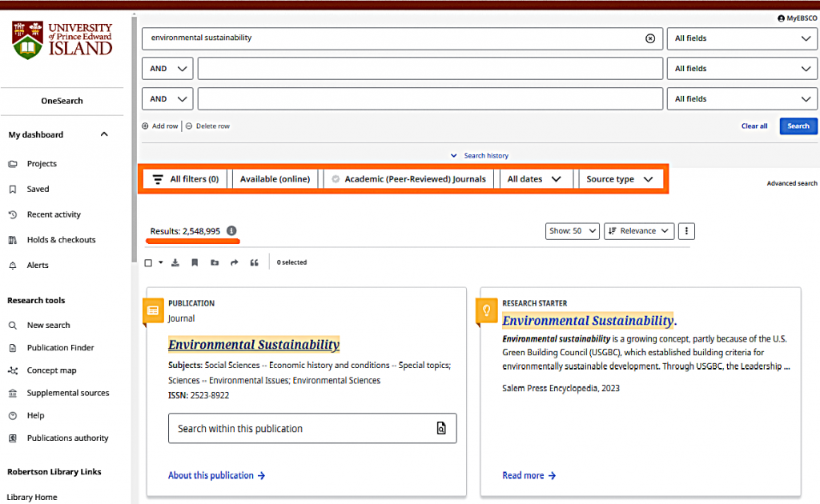Open Environmental Sustainability journal title link
Screen dimensions: 820x504
254,344
